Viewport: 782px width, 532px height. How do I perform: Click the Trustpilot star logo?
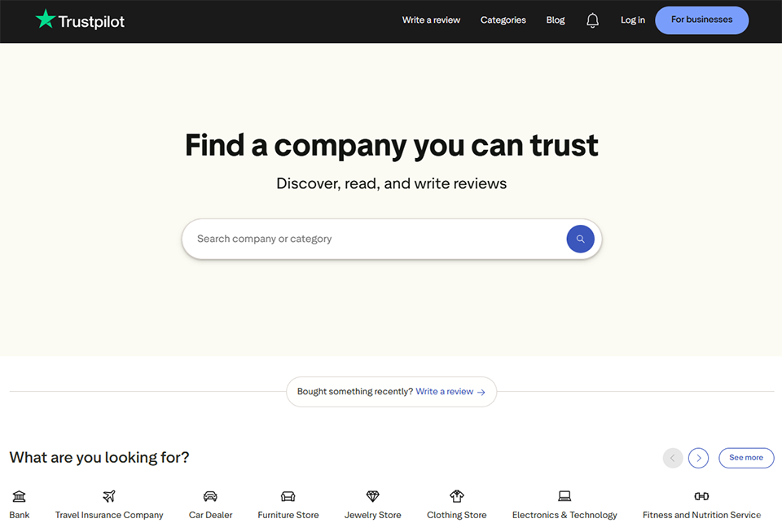coord(46,20)
